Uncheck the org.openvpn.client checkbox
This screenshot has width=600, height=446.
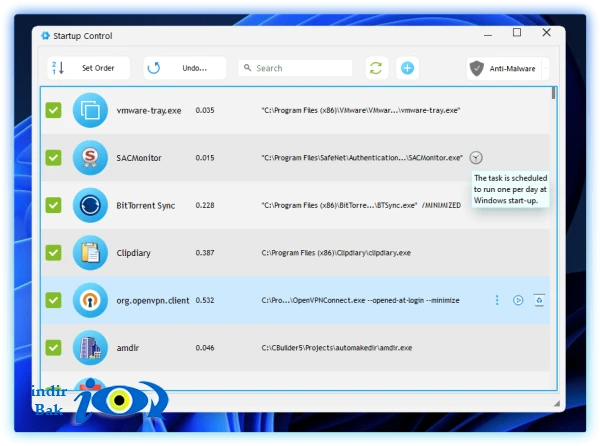pyautogui.click(x=53, y=300)
